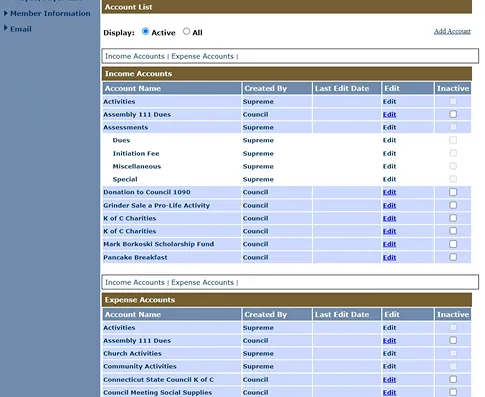Select the Dues sub-account under Assessments
Image resolution: width=485 pixels, height=397 pixels.
coord(121,140)
